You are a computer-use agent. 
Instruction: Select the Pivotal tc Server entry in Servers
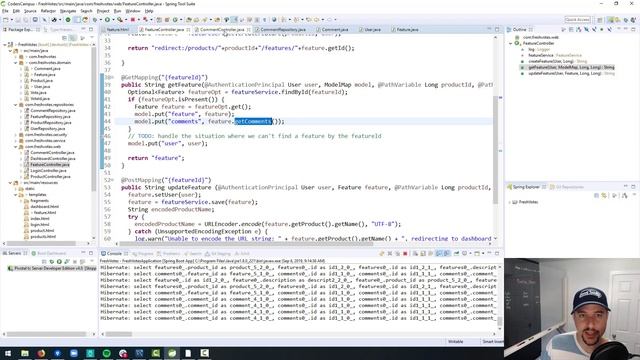click(52, 268)
